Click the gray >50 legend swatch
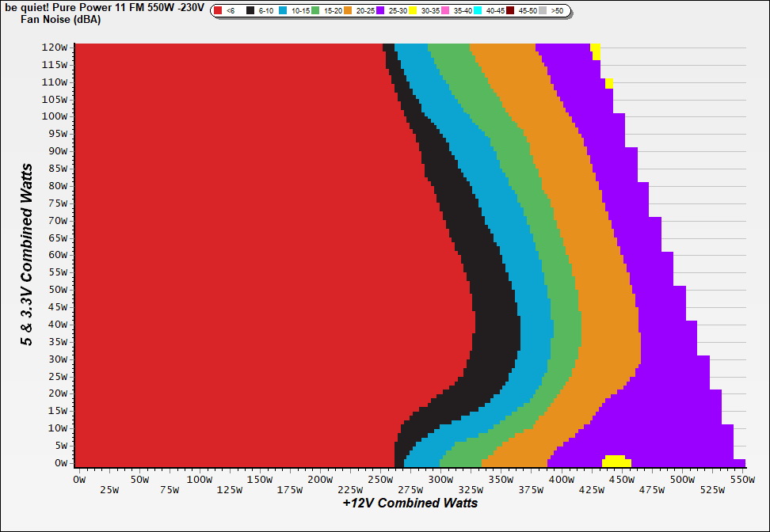This screenshot has height=532, width=770. point(544,11)
